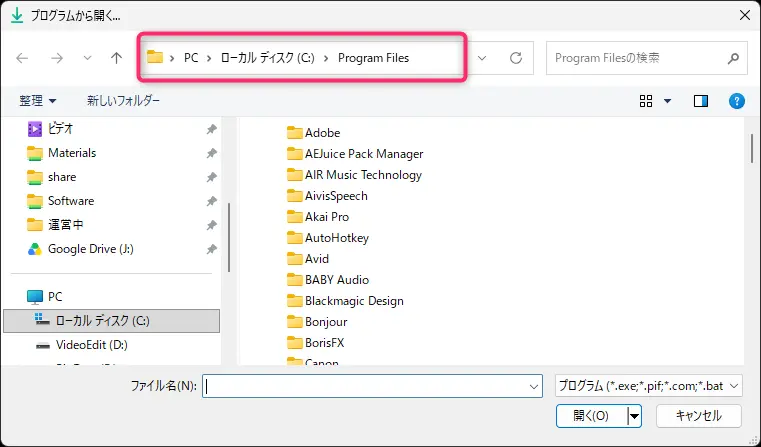Viewport: 761px width, 447px height.
Task: Select the Bonjour folder
Action: tap(326, 322)
